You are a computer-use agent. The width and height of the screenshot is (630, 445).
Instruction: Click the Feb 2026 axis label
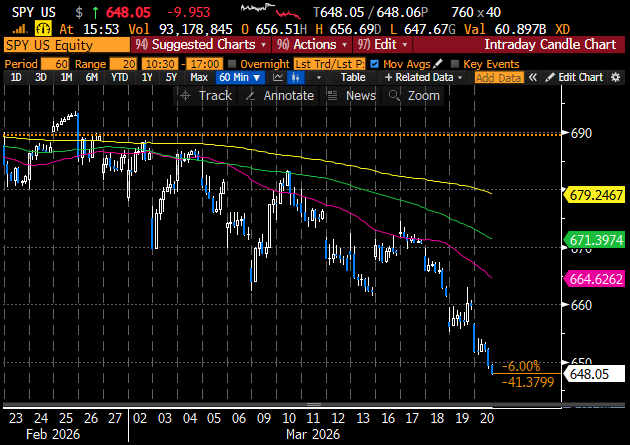coord(53,434)
